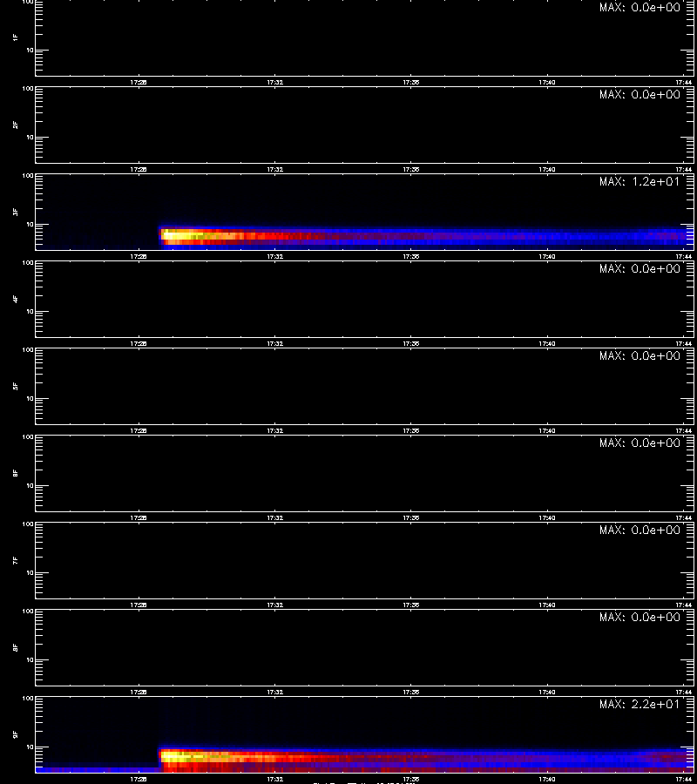Image resolution: width=697 pixels, height=784 pixels.
Task: Click the 7F panel axis label
Action: (16, 560)
